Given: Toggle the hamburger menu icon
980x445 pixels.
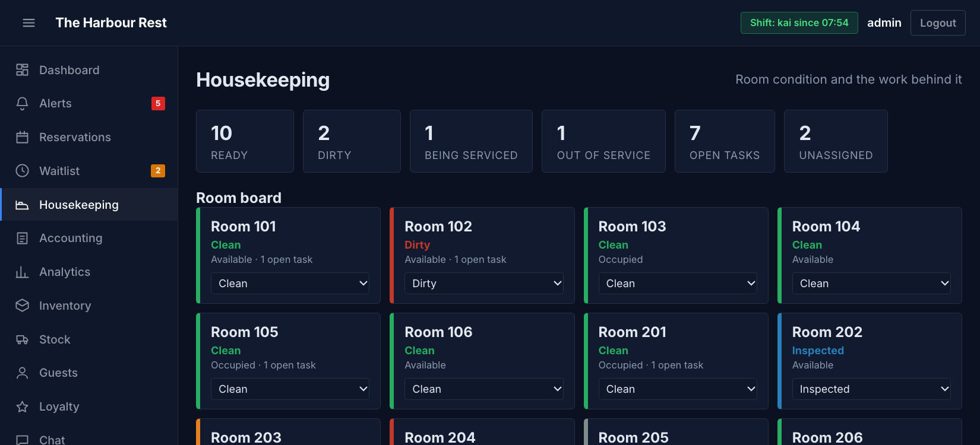Looking at the screenshot, I should pos(29,23).
